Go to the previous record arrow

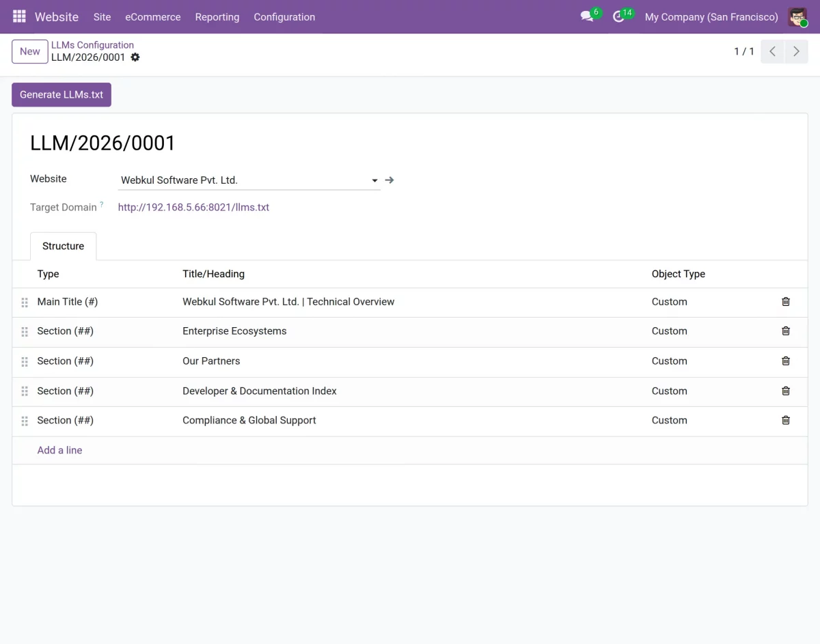(772, 52)
